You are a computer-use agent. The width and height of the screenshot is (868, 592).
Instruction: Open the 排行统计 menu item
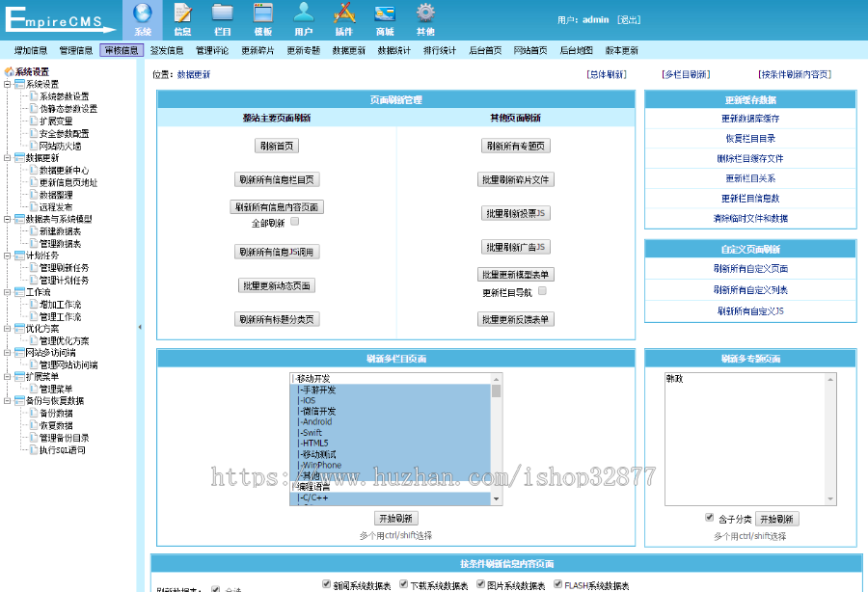point(440,50)
